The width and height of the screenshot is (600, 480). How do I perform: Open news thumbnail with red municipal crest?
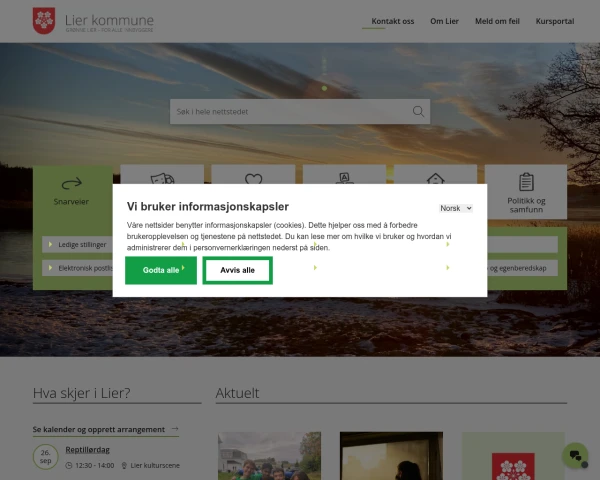[x=513, y=456]
